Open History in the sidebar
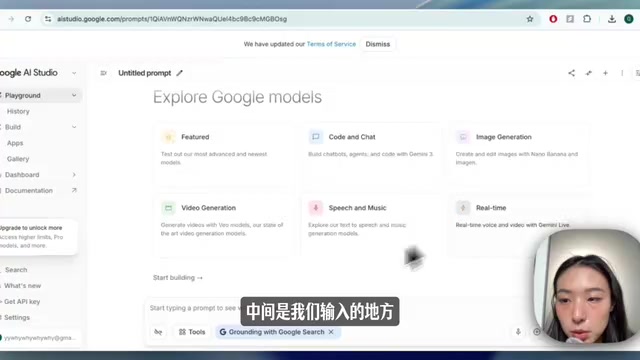 [18, 111]
